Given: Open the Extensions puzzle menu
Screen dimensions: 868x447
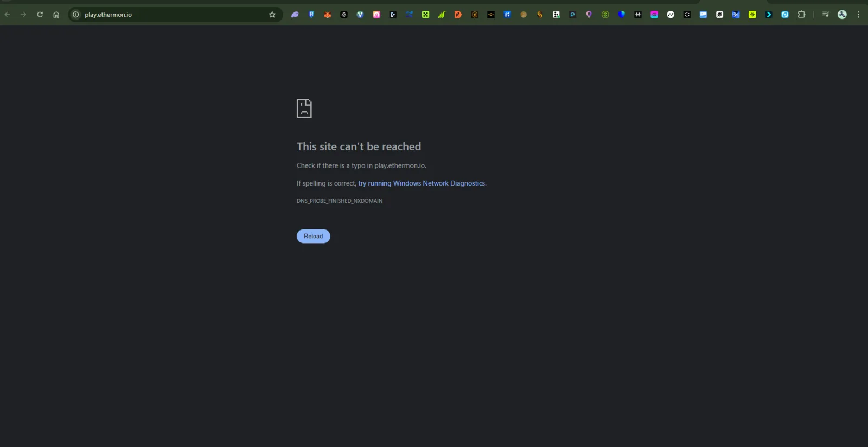Looking at the screenshot, I should pos(801,15).
